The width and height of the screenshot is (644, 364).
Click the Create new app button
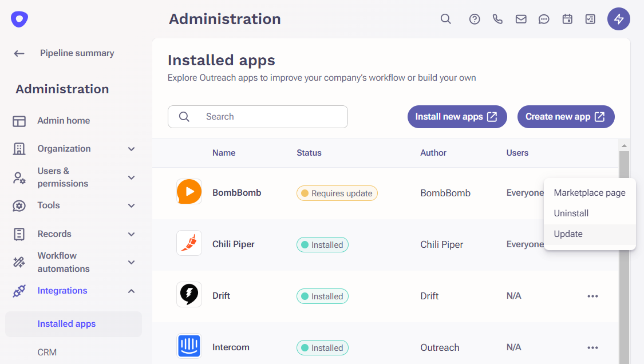pyautogui.click(x=566, y=117)
